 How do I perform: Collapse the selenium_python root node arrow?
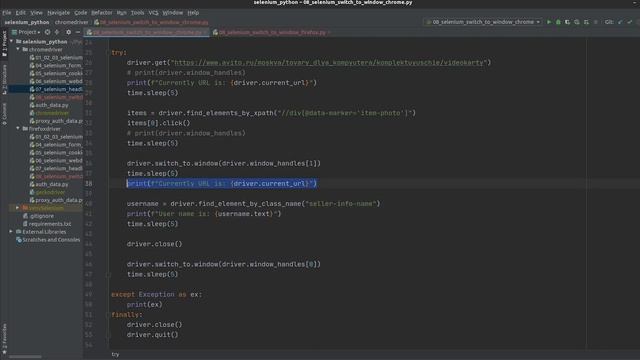coord(11,42)
